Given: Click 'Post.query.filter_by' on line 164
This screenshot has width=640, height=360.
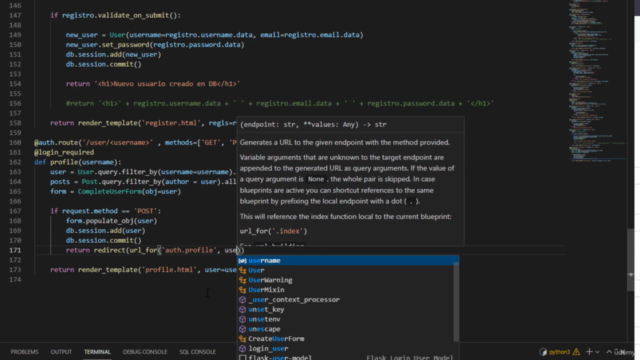Looking at the screenshot, I should pos(121,182).
